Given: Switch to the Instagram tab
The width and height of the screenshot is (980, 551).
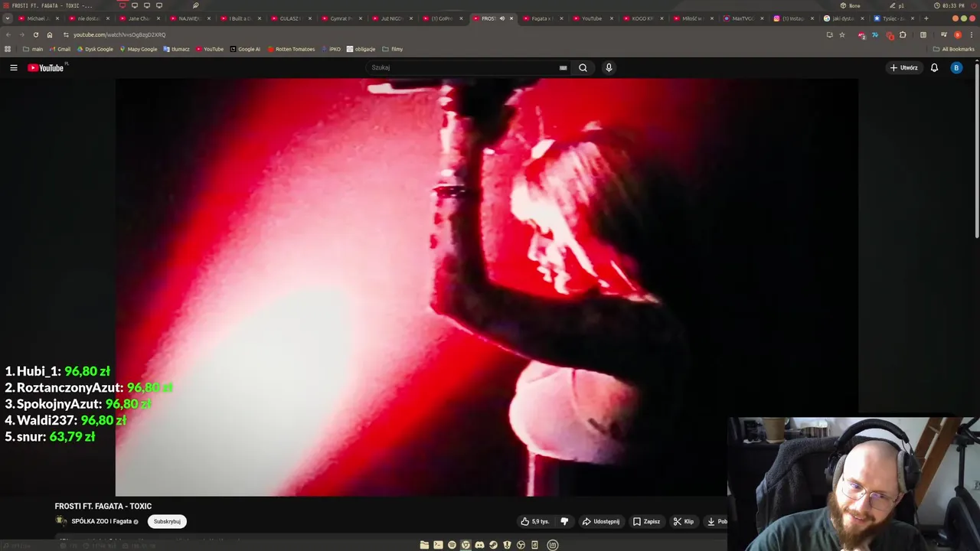Looking at the screenshot, I should pos(792,18).
